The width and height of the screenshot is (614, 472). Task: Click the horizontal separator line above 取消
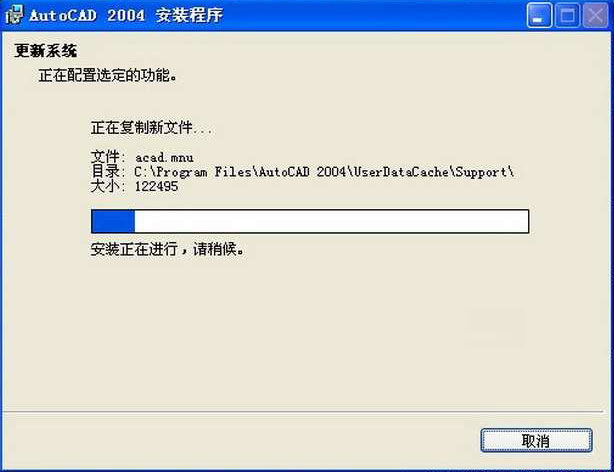(302, 412)
